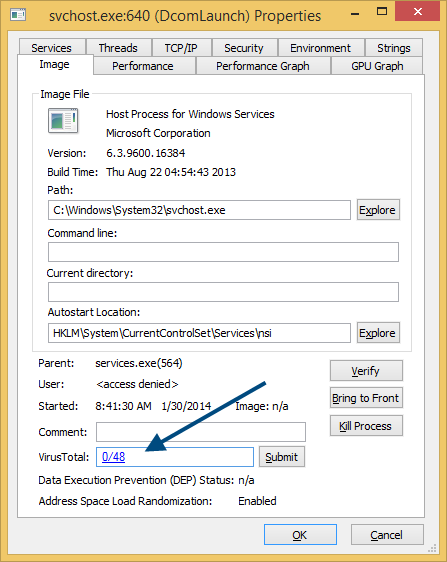Viewport: 447px width, 562px height.
Task: Open the GPU Graph tab
Action: point(377,66)
